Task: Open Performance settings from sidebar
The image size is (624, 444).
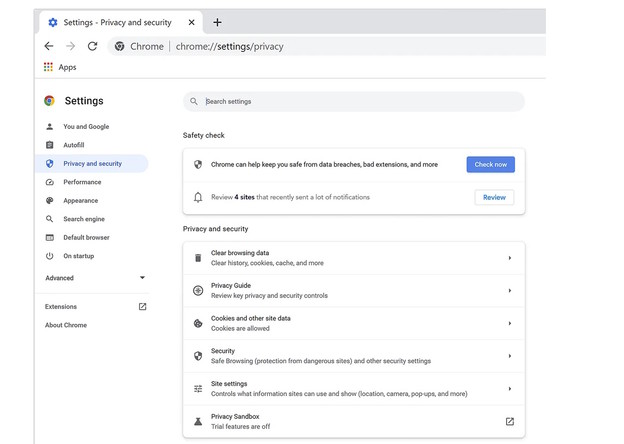Action: tap(82, 182)
